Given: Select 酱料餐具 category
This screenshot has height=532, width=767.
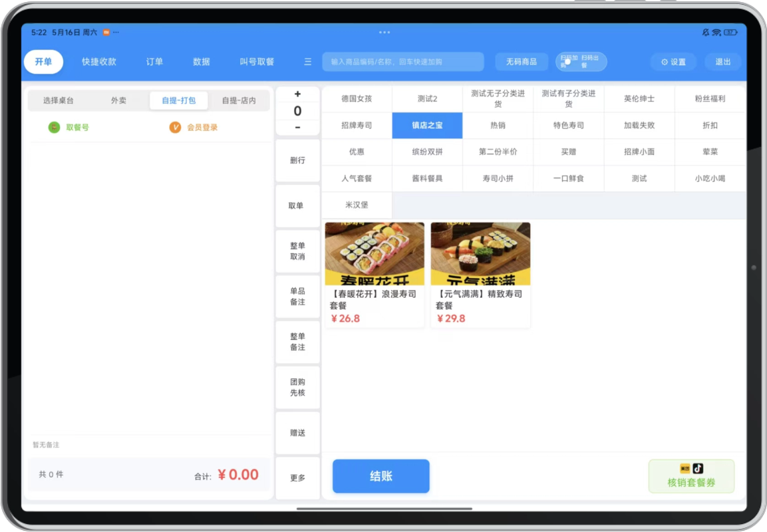Looking at the screenshot, I should pyautogui.click(x=427, y=178).
